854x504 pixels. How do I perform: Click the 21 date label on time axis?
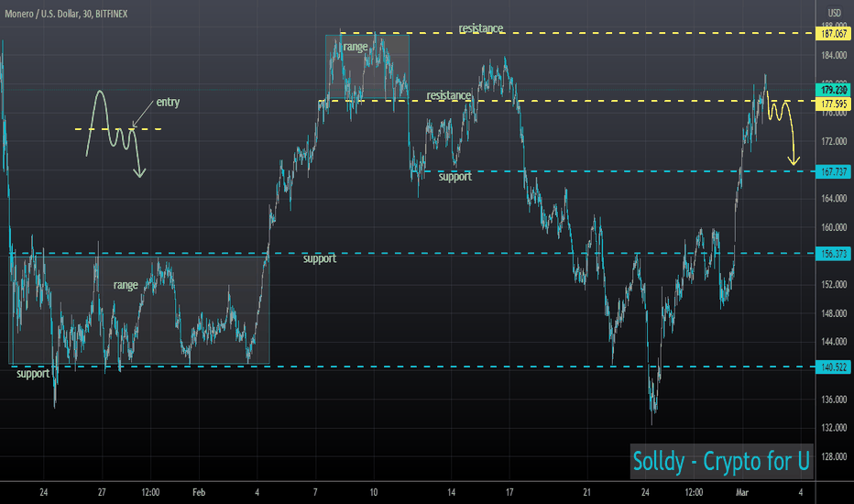coord(586,493)
